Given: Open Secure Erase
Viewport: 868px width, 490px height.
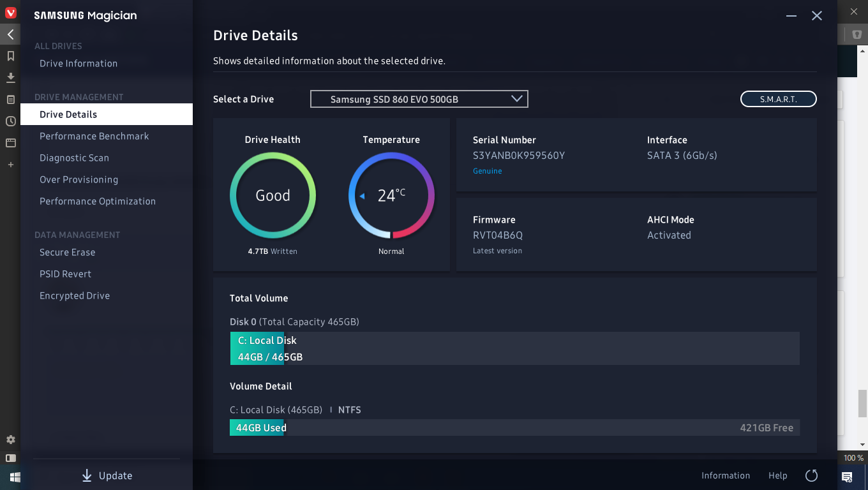Looking at the screenshot, I should point(67,252).
